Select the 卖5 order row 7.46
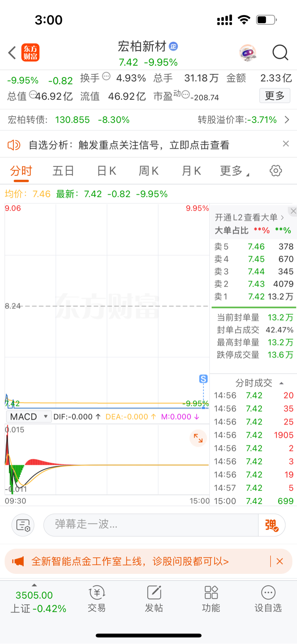Screen dimensions: 297x644 pos(254,247)
